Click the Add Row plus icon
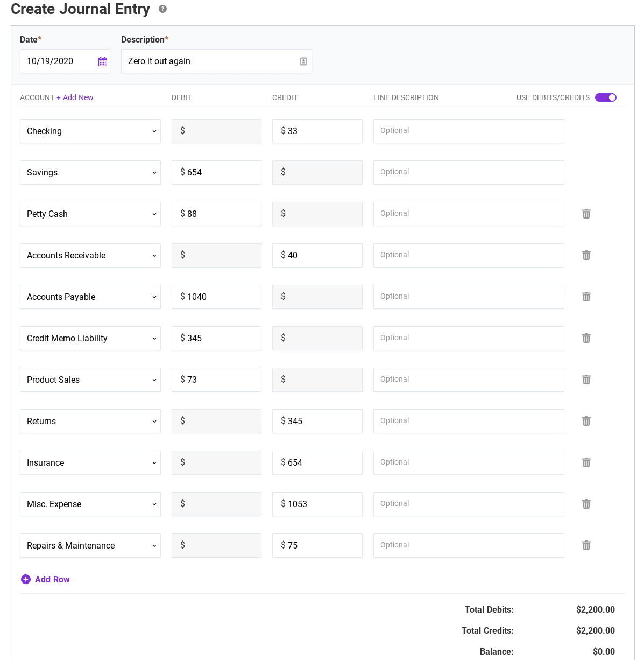The height and width of the screenshot is (660, 644). pyautogui.click(x=26, y=579)
